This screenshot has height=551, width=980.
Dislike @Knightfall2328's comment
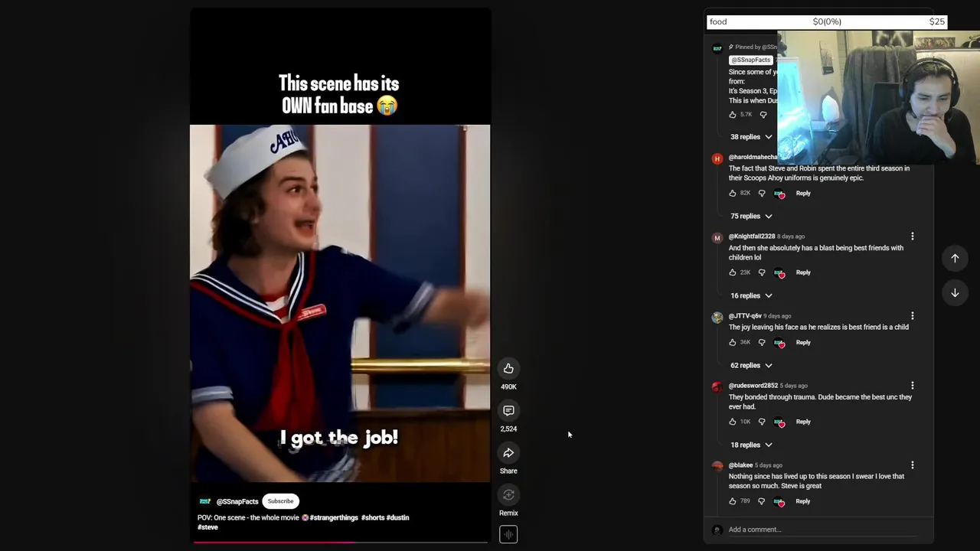(762, 272)
